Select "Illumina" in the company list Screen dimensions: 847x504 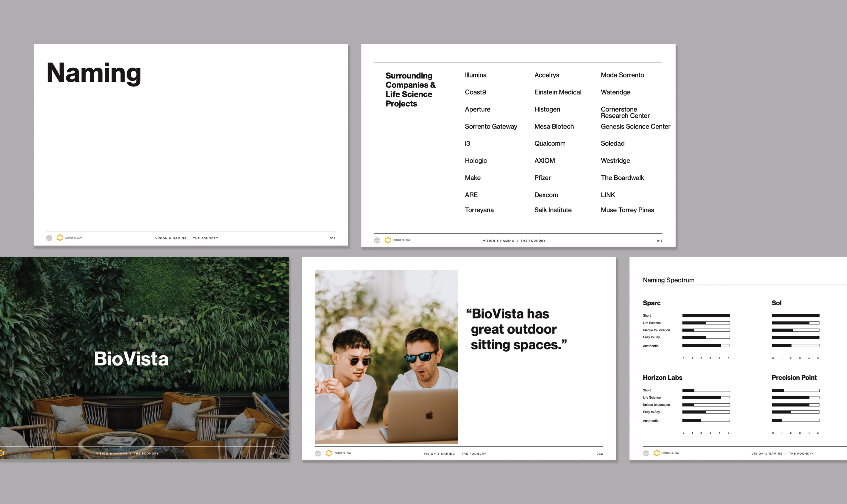[475, 75]
